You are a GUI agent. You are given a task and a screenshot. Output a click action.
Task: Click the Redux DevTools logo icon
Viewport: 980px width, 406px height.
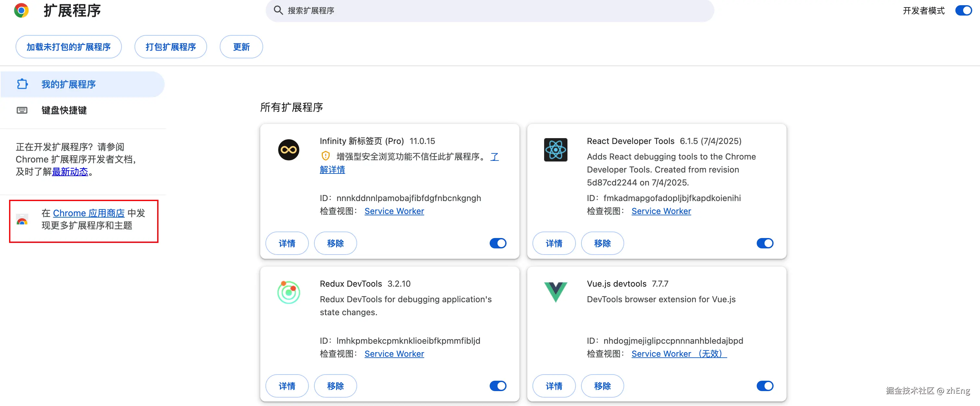tap(288, 292)
